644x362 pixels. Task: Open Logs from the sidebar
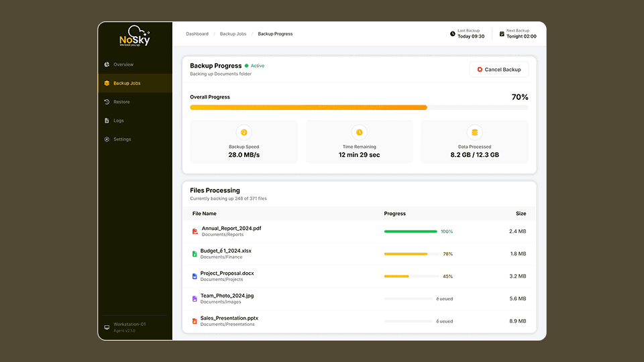tap(119, 121)
